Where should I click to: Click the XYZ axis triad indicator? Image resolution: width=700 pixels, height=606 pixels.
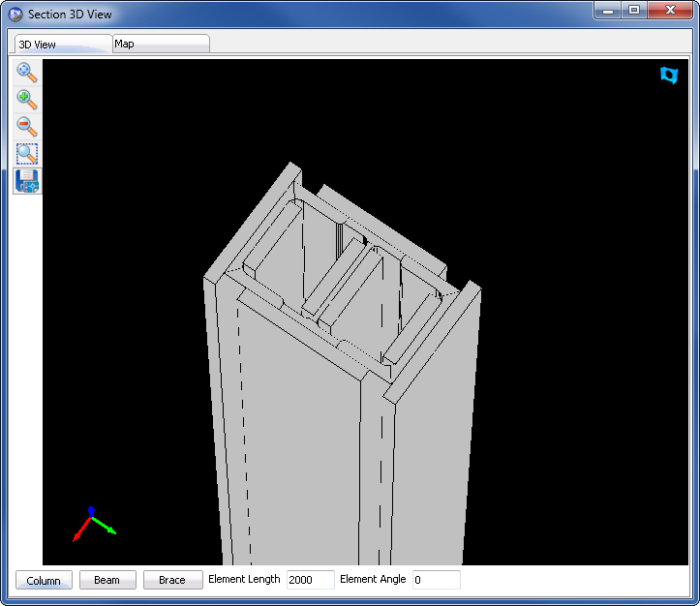tap(92, 523)
